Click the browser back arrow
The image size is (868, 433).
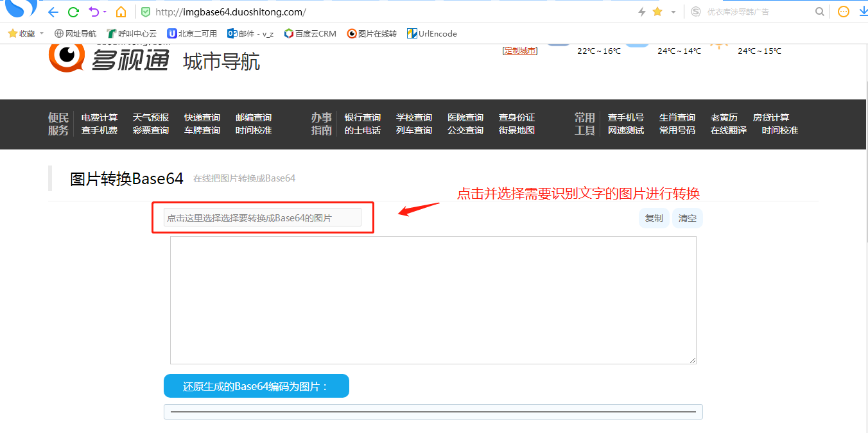(x=53, y=12)
